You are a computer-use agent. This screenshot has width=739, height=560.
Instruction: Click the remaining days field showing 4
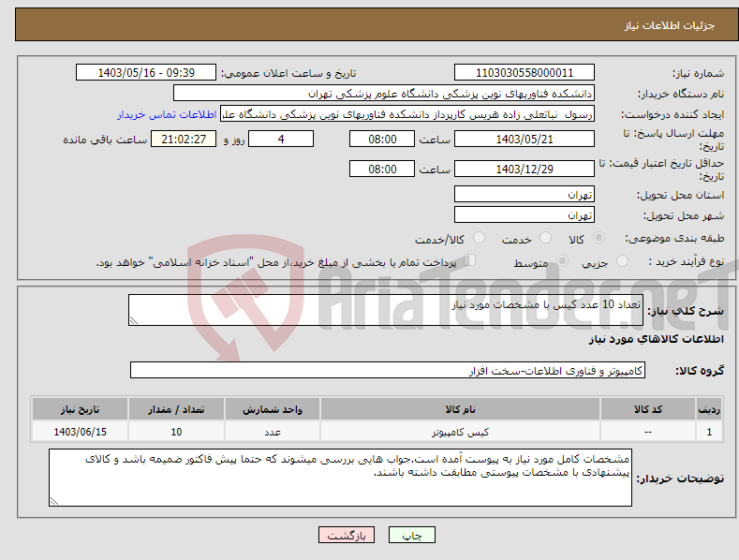click(281, 139)
